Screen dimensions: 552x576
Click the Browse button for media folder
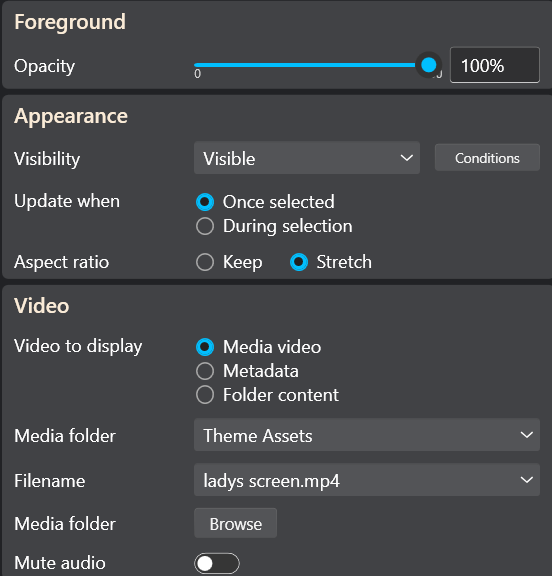pos(235,523)
